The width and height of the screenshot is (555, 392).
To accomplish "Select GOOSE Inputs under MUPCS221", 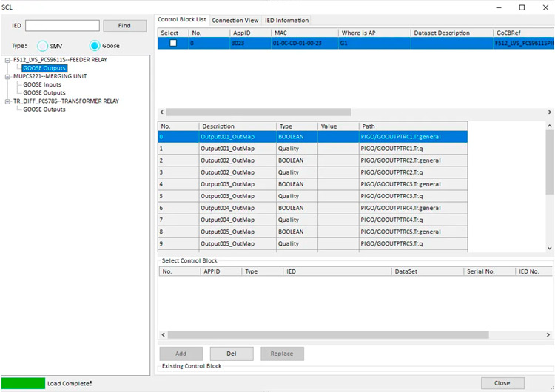I will pyautogui.click(x=42, y=84).
